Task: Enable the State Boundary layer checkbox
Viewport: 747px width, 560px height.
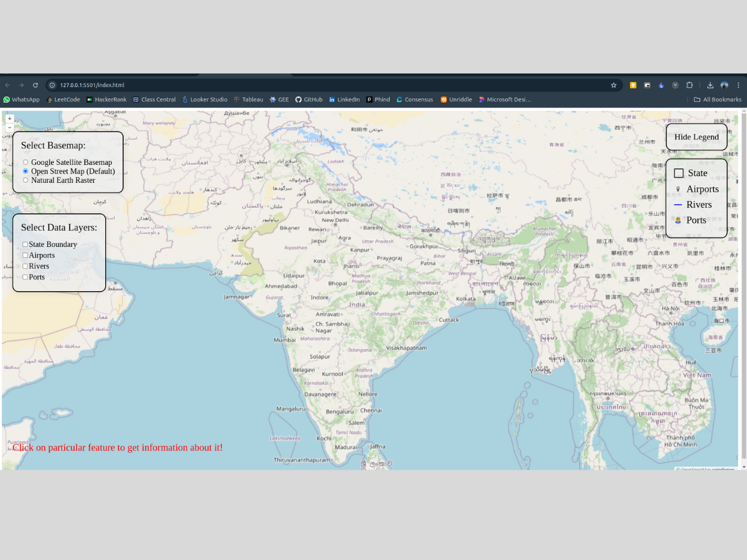Action: [x=26, y=245]
